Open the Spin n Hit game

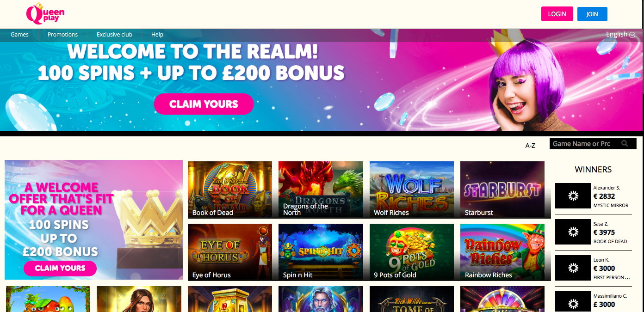tap(321, 252)
